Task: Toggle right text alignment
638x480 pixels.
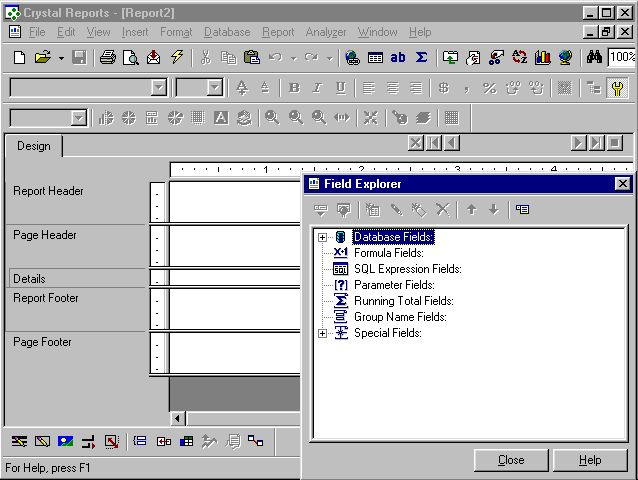Action: point(415,88)
